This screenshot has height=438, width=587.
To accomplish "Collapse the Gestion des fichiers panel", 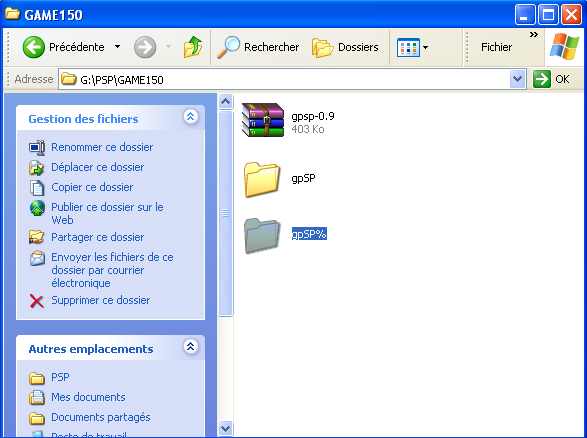I will click(191, 117).
